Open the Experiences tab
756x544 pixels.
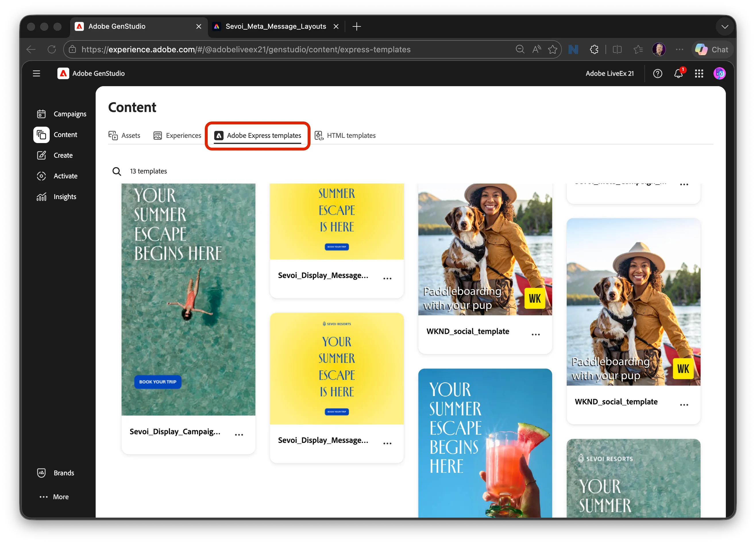point(177,135)
